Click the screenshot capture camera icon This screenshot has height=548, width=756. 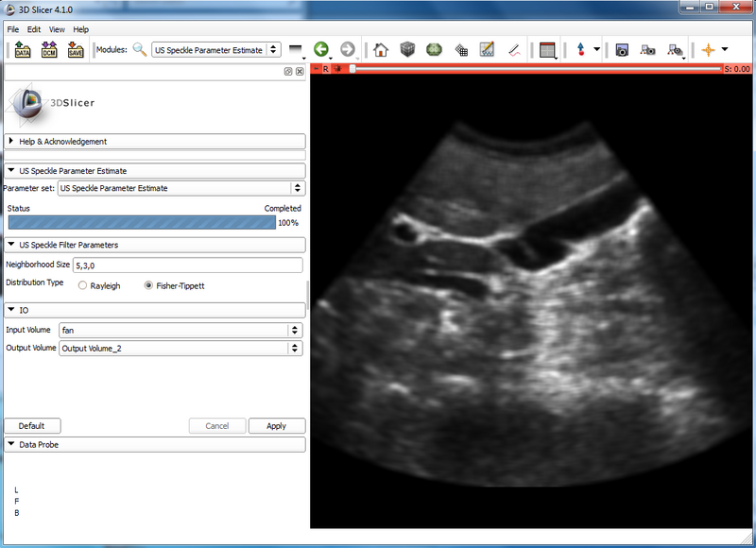623,50
